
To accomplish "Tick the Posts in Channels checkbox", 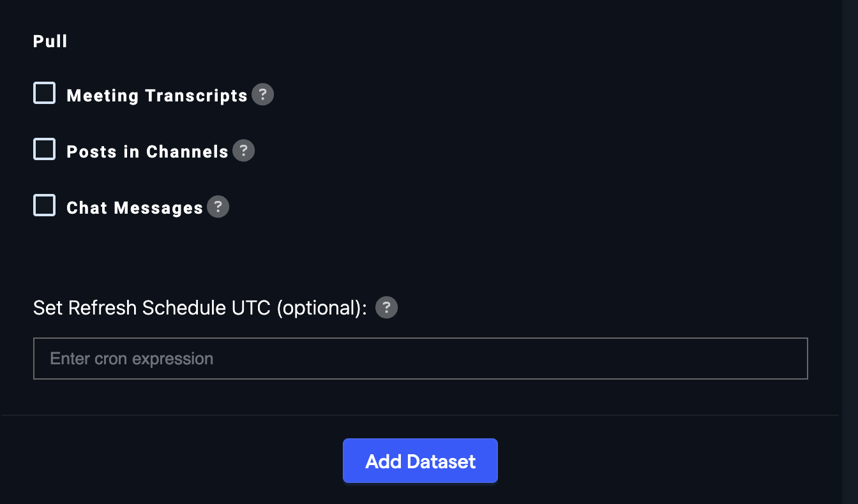I will pos(45,149).
